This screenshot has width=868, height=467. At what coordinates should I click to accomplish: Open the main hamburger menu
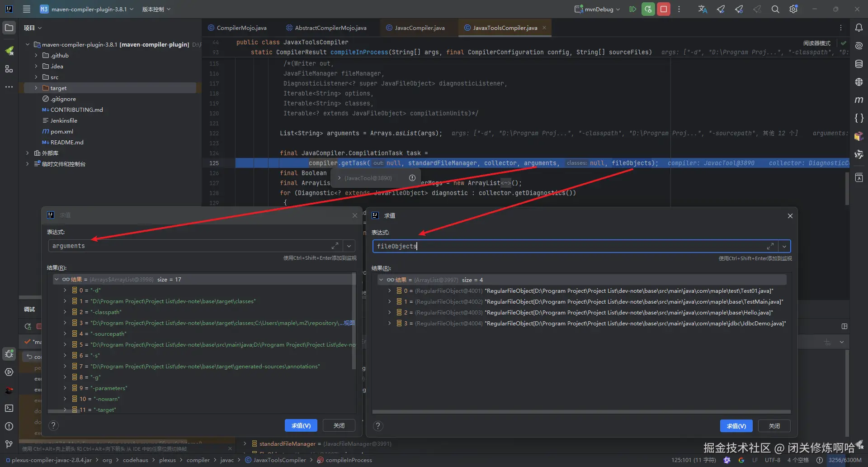click(27, 9)
